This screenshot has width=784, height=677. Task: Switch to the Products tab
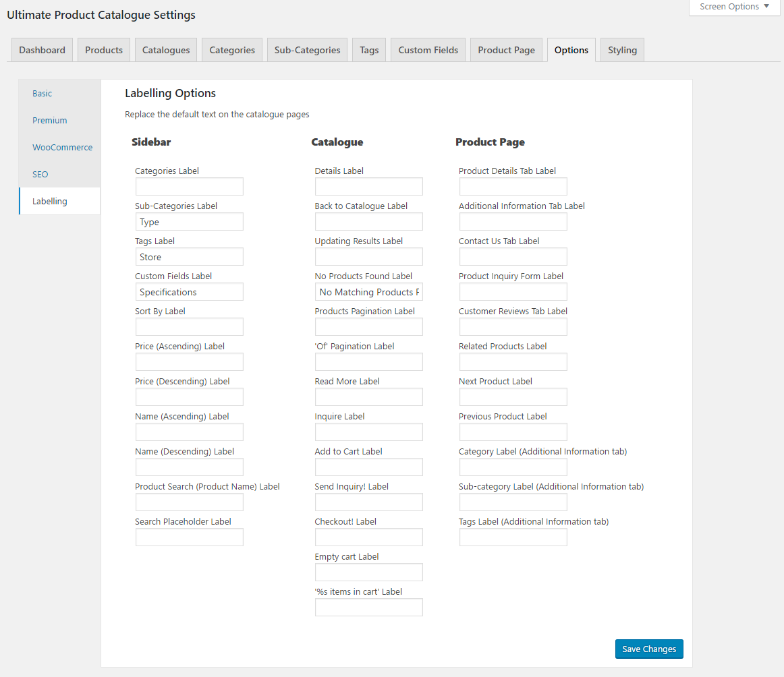[104, 50]
